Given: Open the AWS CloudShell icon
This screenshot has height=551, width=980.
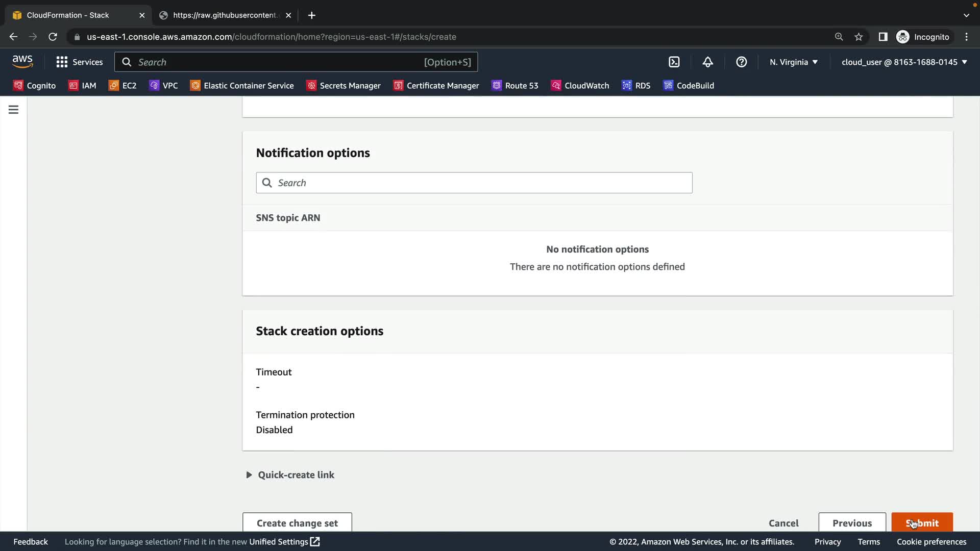Looking at the screenshot, I should coord(674,62).
